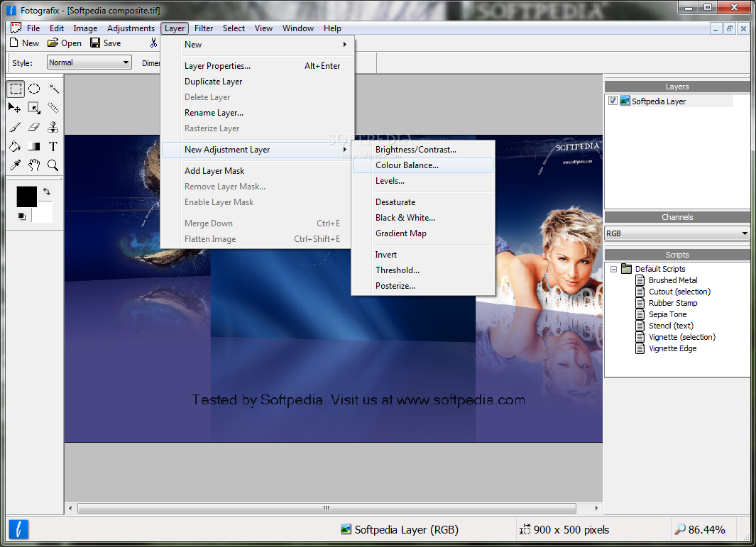The width and height of the screenshot is (756, 547).
Task: Open the Edit menu
Action: click(56, 28)
